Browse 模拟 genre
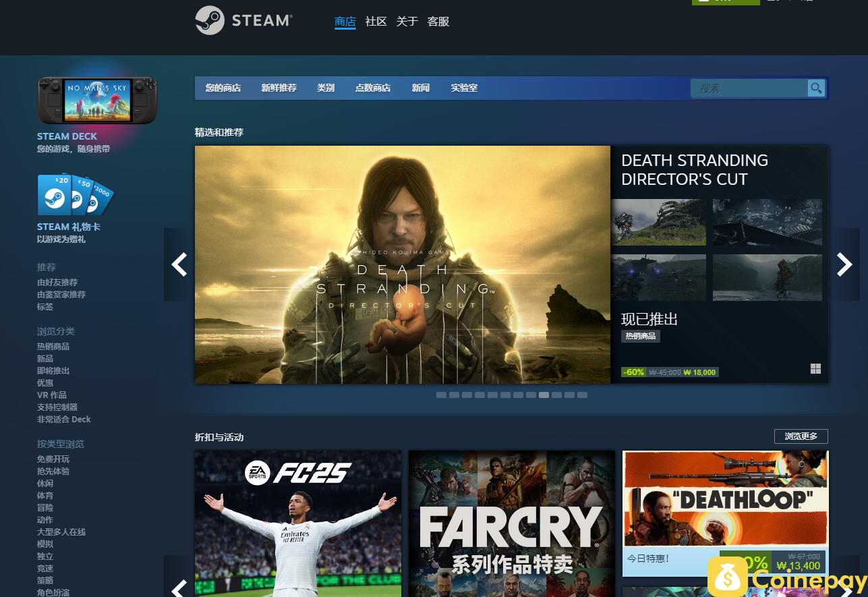 (45, 544)
